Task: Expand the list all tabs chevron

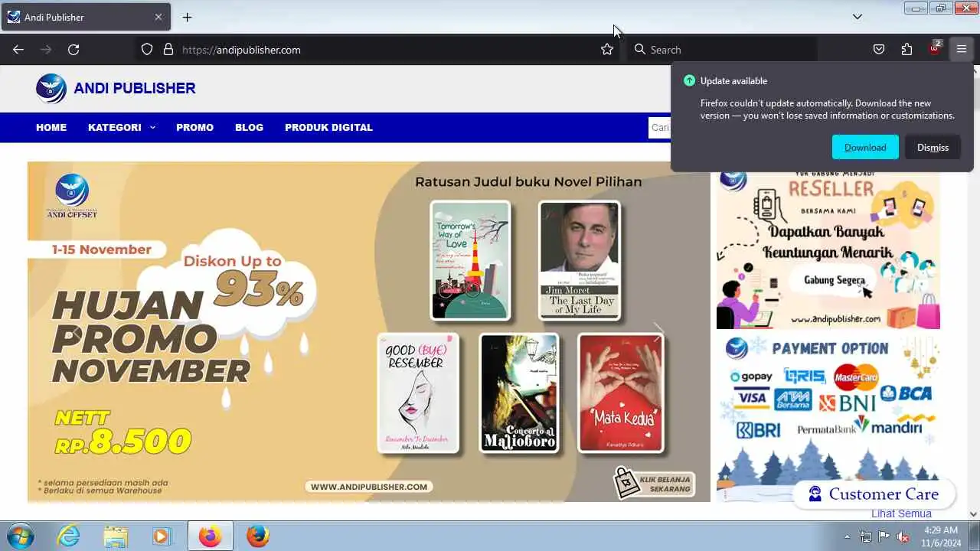Action: [857, 17]
